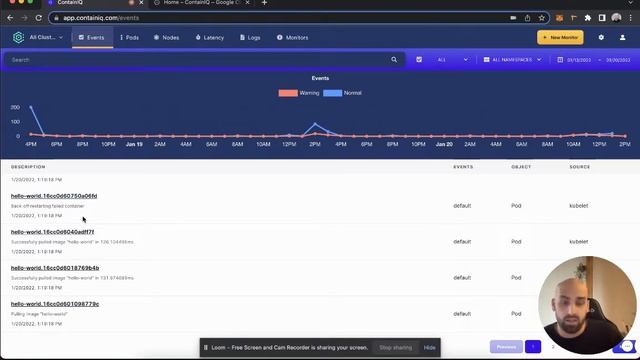Bookmark this page with star icon

[x=542, y=18]
